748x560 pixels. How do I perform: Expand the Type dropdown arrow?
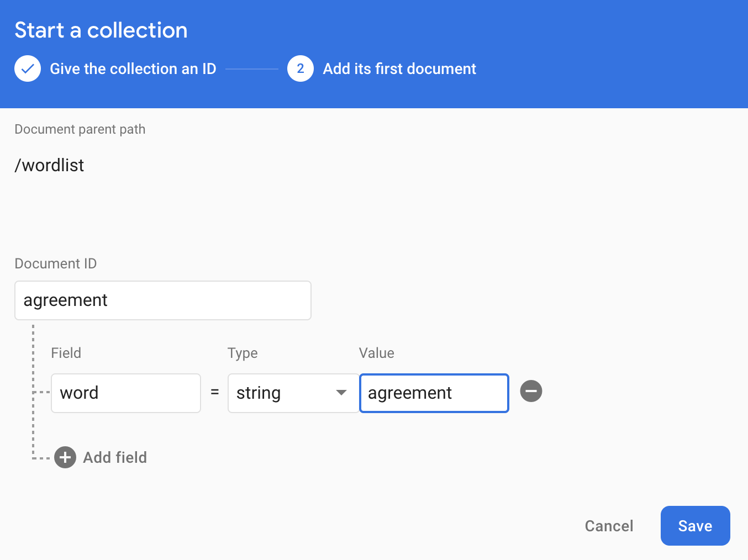coord(341,393)
